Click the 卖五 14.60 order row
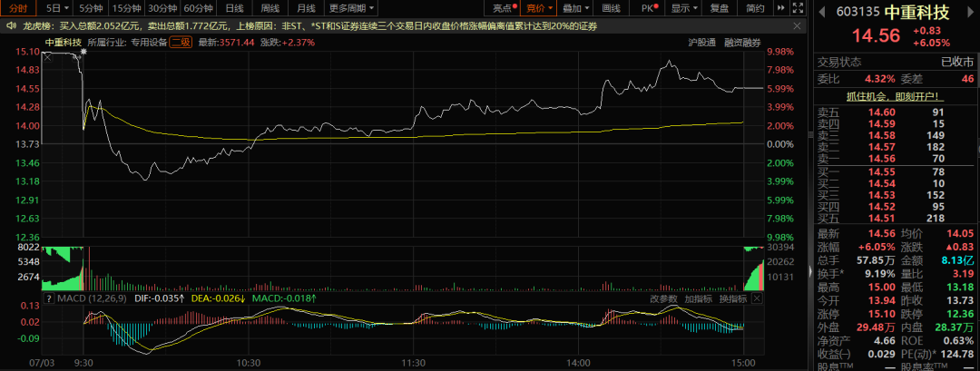The image size is (980, 371). coord(896,112)
